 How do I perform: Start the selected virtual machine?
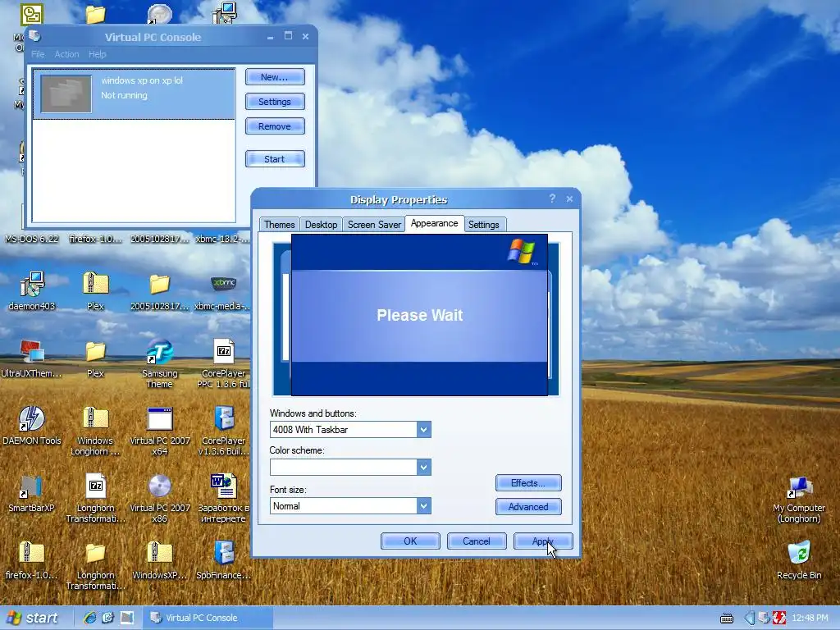tap(275, 159)
